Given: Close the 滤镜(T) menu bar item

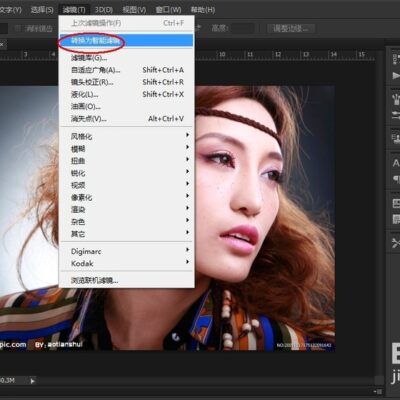Looking at the screenshot, I should [74, 10].
